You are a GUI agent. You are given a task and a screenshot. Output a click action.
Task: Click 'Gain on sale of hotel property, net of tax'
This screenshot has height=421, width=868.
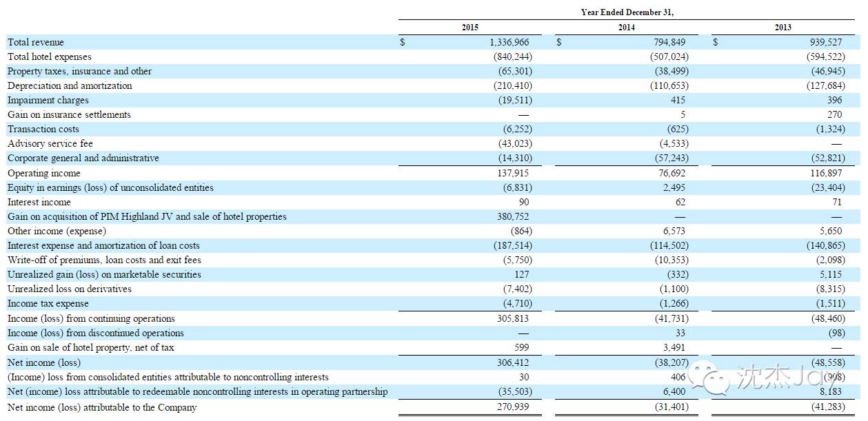coord(91,347)
